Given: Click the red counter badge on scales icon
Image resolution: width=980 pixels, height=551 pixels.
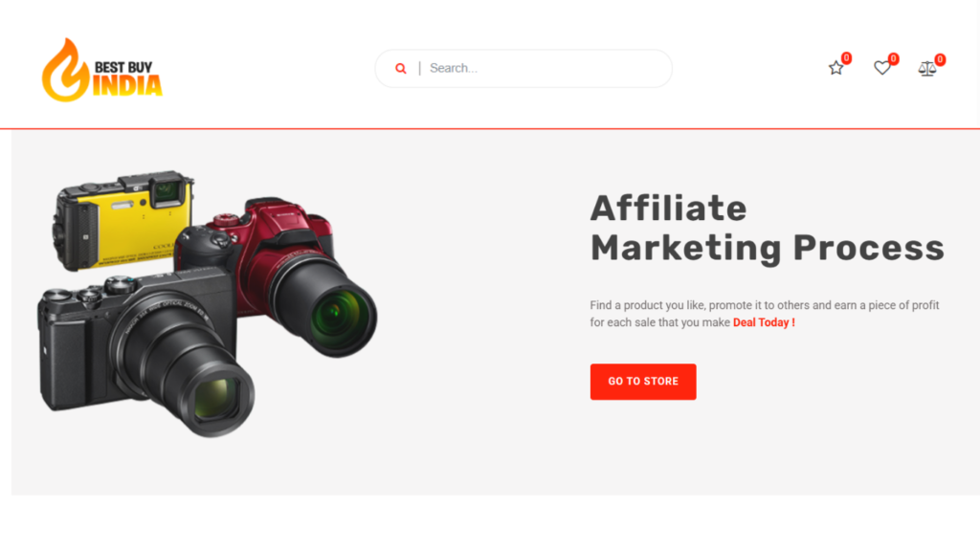Looking at the screenshot, I should [940, 60].
